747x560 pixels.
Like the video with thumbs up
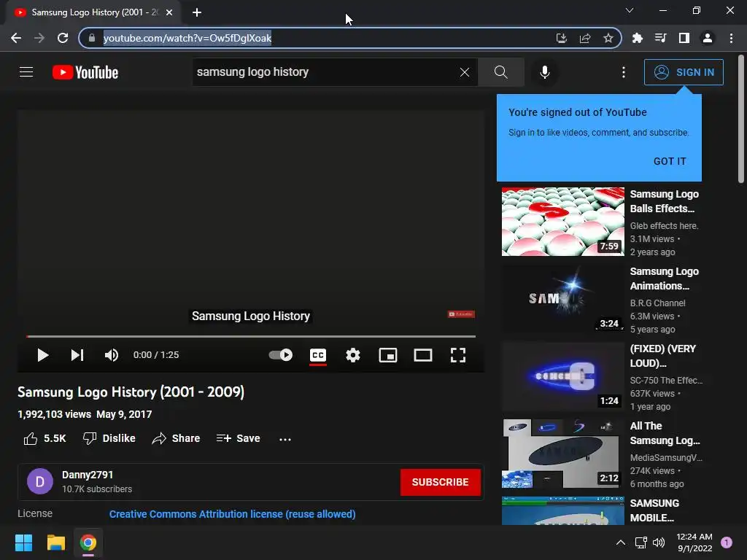44,438
